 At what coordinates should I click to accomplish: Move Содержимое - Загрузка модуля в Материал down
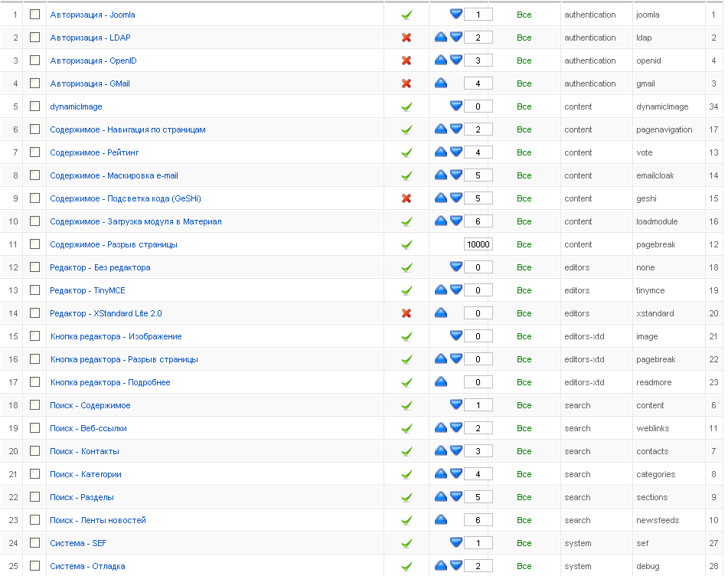tap(456, 221)
